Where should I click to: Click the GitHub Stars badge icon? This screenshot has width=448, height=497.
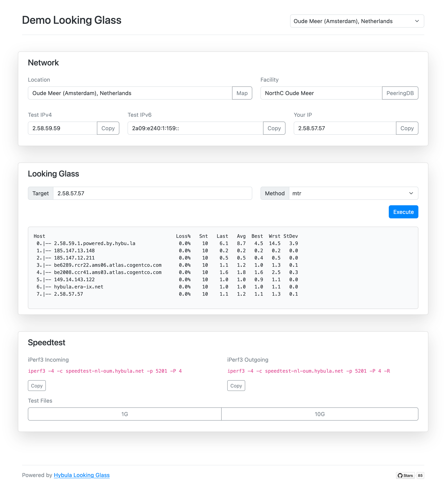(x=405, y=476)
